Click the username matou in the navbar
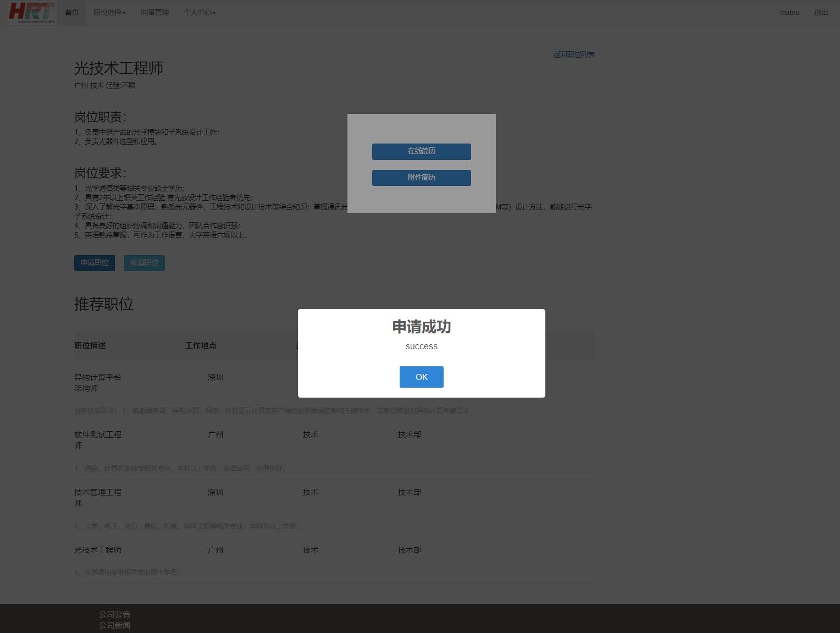Viewport: 840px width, 633px height. tap(789, 12)
